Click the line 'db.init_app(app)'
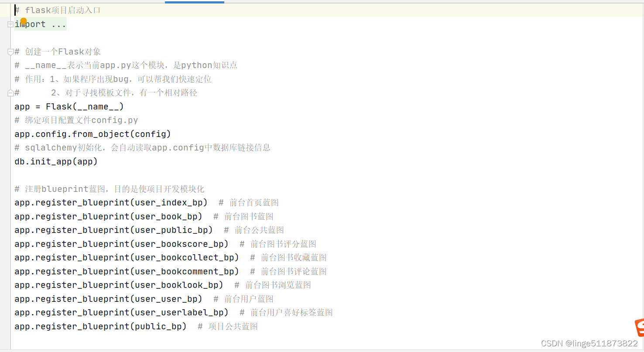The width and height of the screenshot is (644, 352). [x=56, y=161]
